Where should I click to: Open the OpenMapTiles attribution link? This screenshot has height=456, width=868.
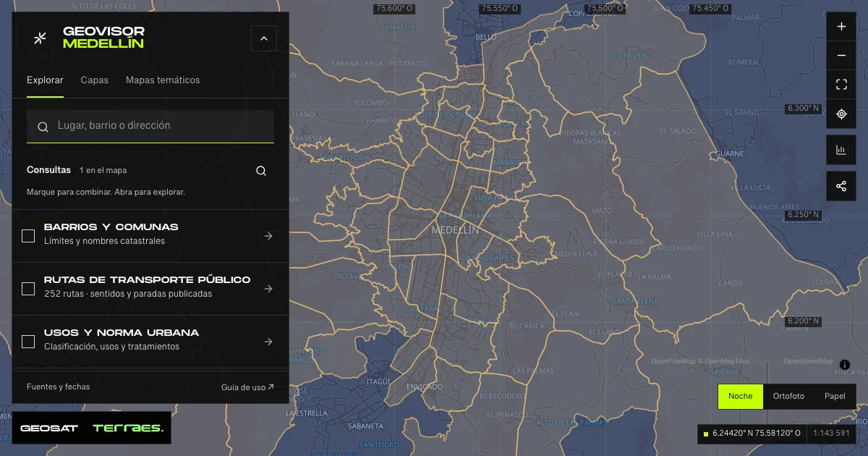pyautogui.click(x=723, y=361)
